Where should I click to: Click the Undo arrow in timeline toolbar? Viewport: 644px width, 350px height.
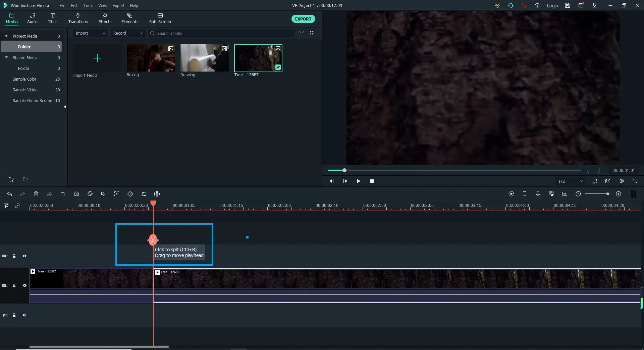click(x=9, y=194)
